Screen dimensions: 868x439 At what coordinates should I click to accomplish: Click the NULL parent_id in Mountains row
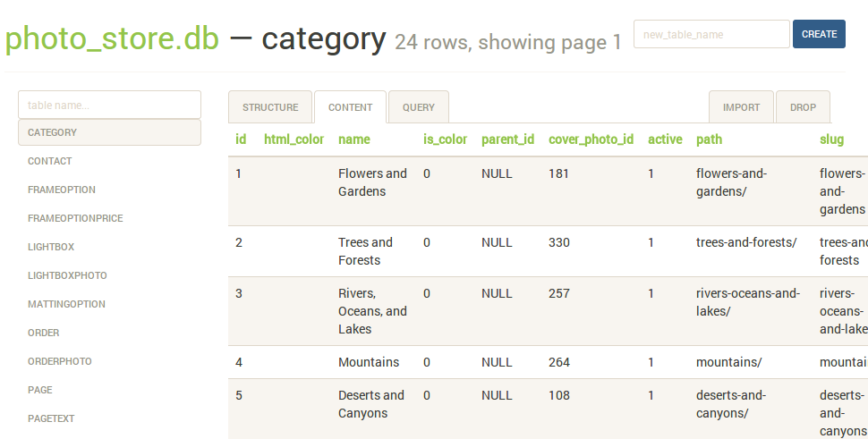pos(497,362)
